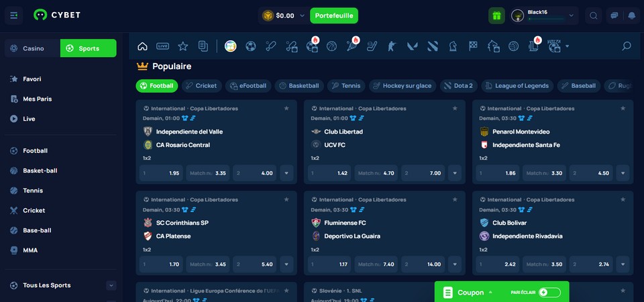Favorite the Fluminense FC match star
Screen dimensions: 644x302
pyautogui.click(x=455, y=200)
